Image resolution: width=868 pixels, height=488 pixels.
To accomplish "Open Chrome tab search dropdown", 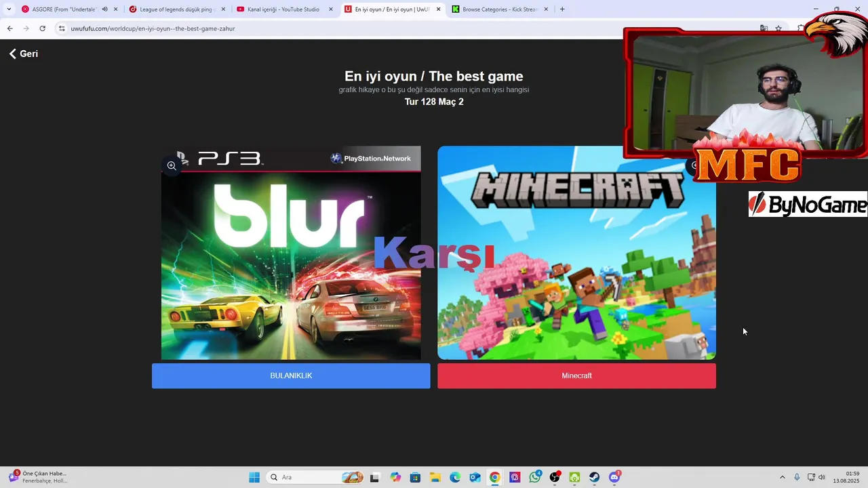I will pyautogui.click(x=9, y=9).
